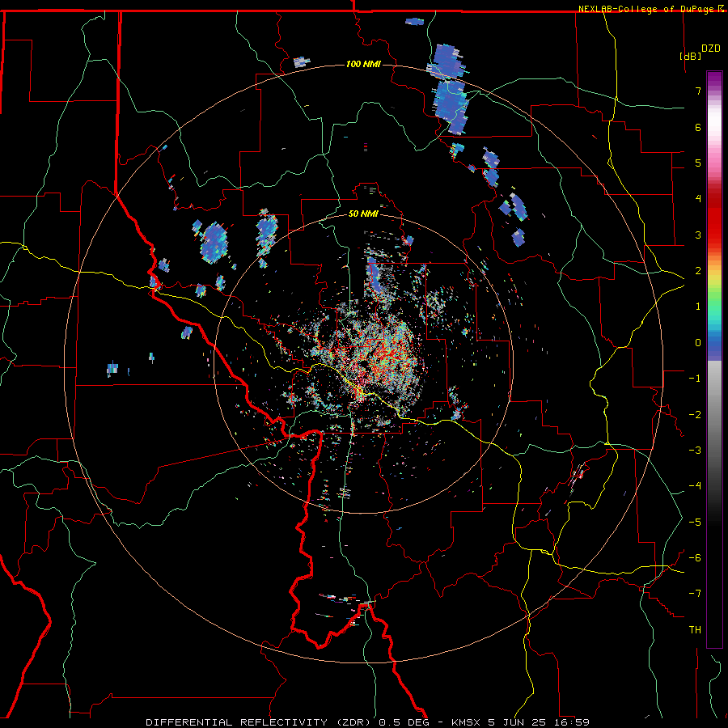Screen dimensions: 728x728
Task: Click the 2 value on the scale
Action: click(x=698, y=271)
